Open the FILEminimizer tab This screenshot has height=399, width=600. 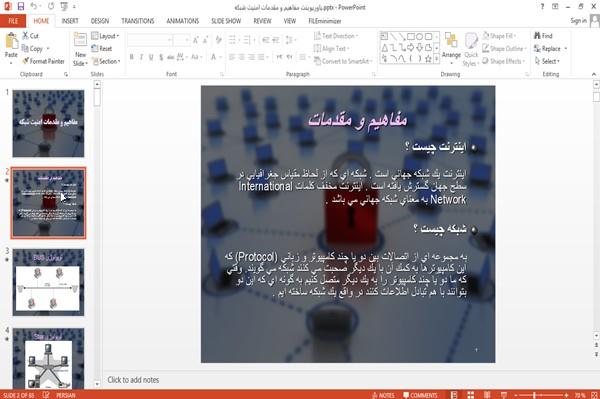tap(325, 21)
